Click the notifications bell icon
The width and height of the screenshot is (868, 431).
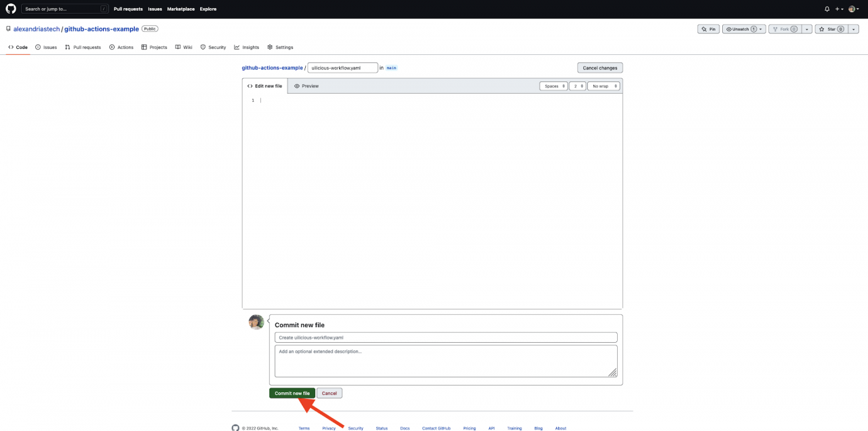coord(826,9)
